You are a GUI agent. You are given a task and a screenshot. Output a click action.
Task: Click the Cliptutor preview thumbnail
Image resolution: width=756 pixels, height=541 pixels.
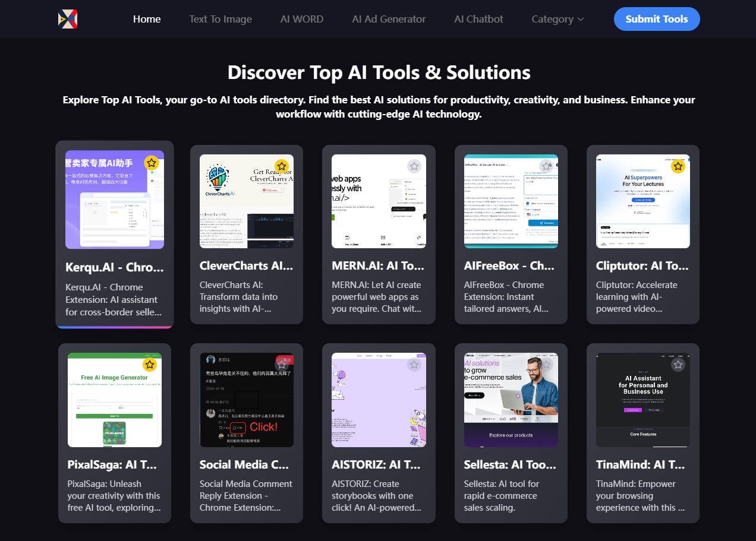click(x=643, y=201)
